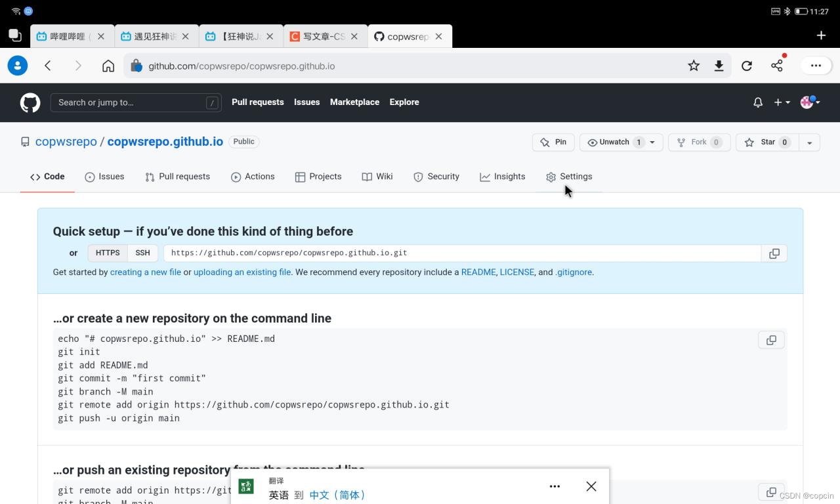Screen dimensions: 840x504
Task: Open the Issues repository tab
Action: tap(104, 177)
